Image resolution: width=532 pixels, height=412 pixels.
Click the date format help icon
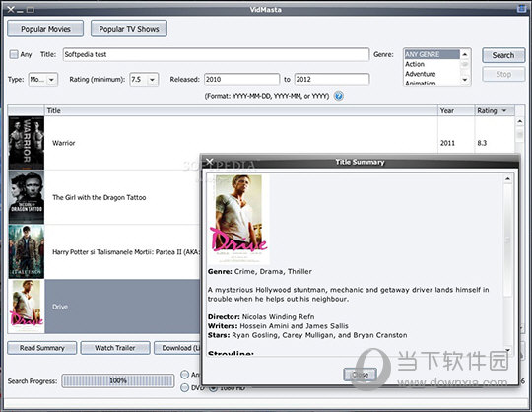click(338, 96)
